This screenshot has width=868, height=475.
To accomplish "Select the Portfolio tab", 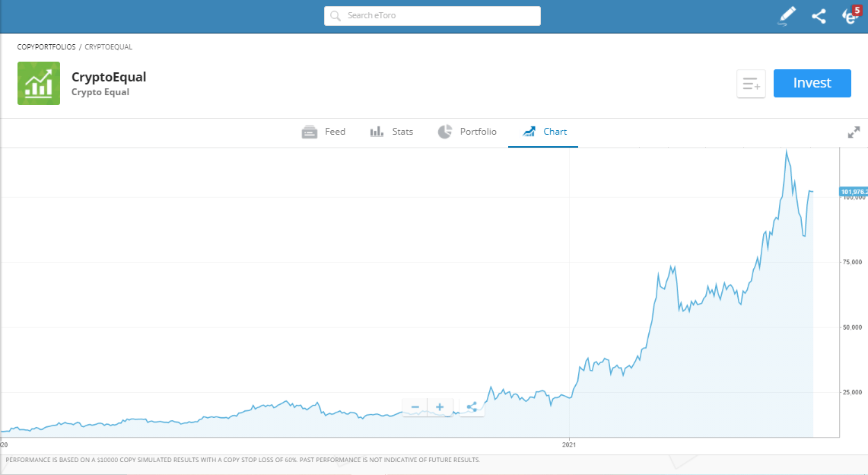I will (x=467, y=132).
